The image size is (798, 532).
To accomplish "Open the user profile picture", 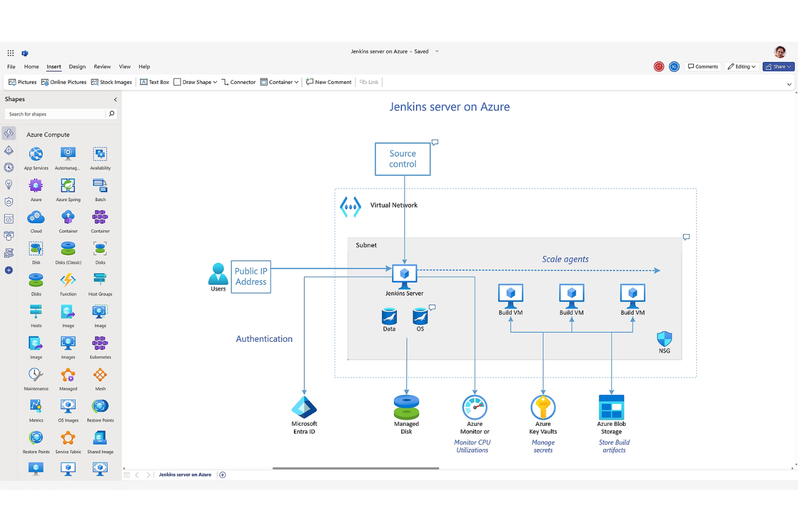I will 780,52.
